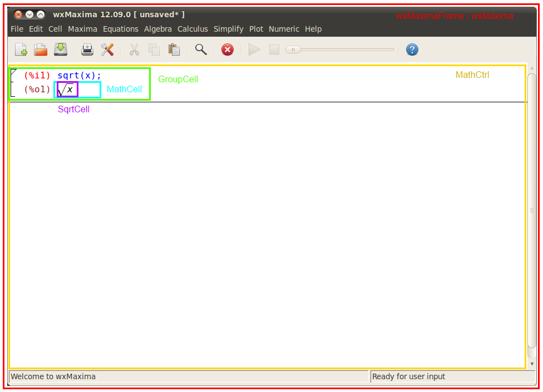Print the worksheet

pos(87,49)
